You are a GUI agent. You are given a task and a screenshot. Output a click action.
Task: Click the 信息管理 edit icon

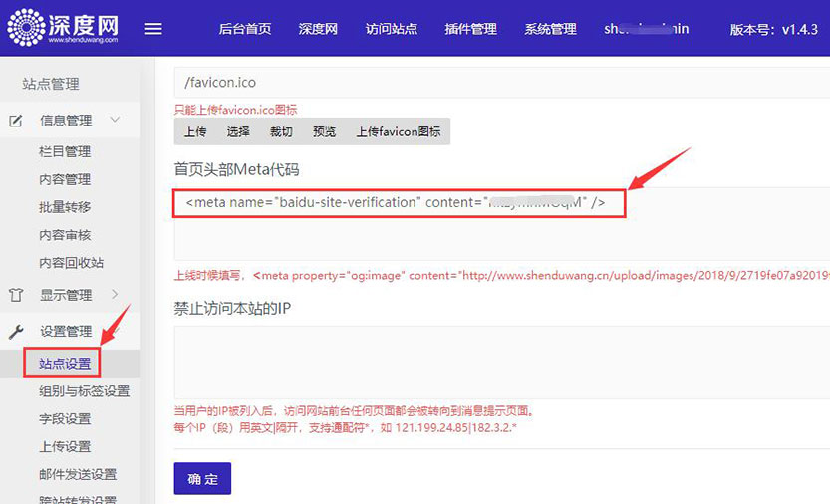[16, 121]
